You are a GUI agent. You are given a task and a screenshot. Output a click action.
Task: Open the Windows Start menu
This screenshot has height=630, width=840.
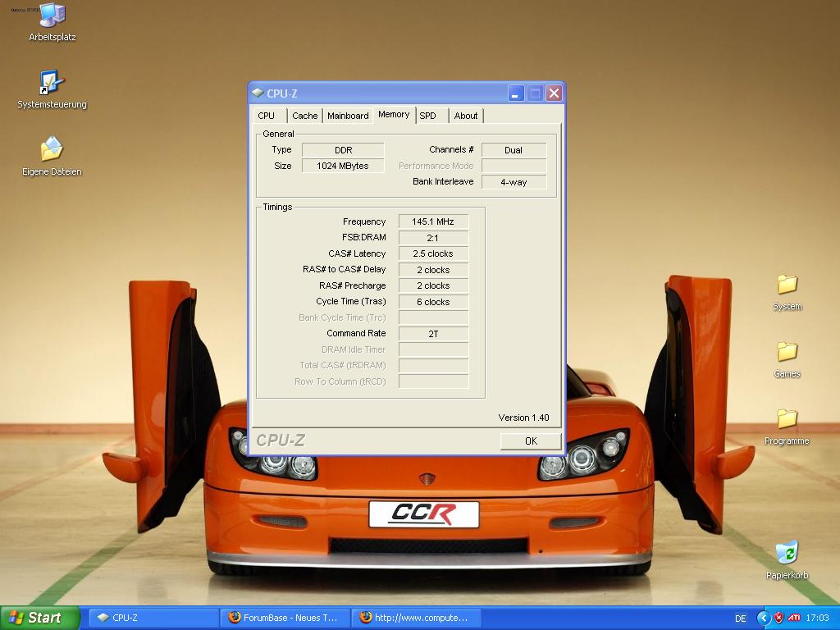click(39, 618)
